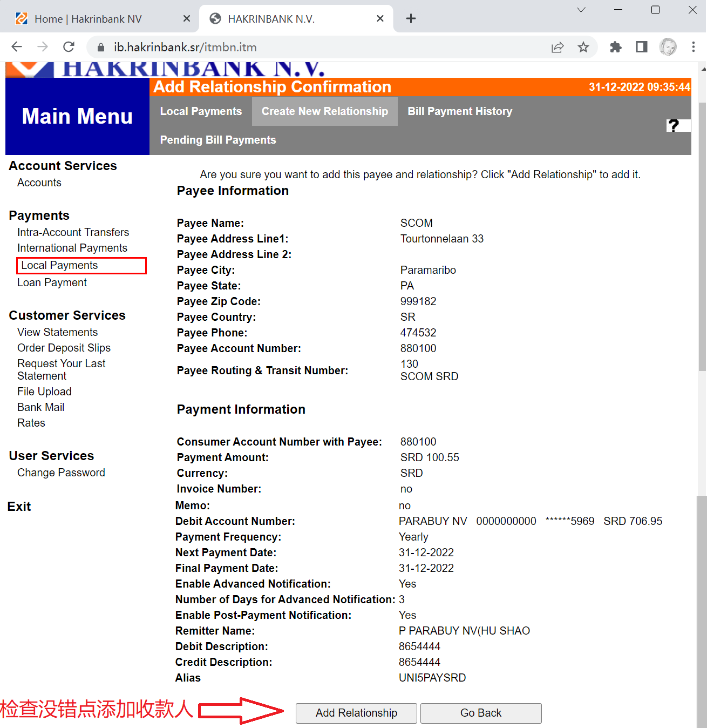Go back using the browser back arrow
This screenshot has height=728, width=707.
pos(17,47)
